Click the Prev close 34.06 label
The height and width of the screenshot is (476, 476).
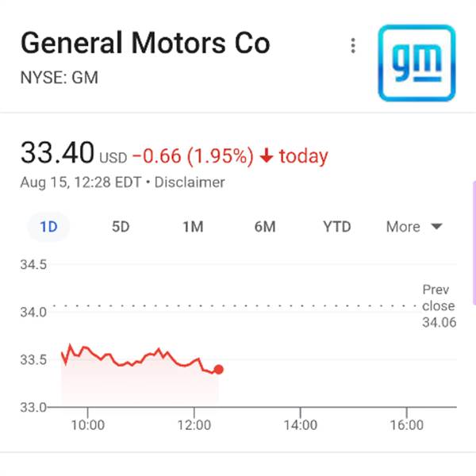click(x=439, y=305)
